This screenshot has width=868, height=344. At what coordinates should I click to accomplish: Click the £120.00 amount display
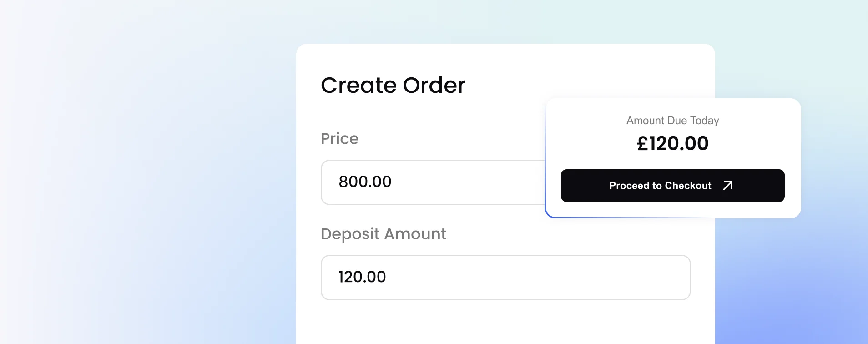pos(672,143)
